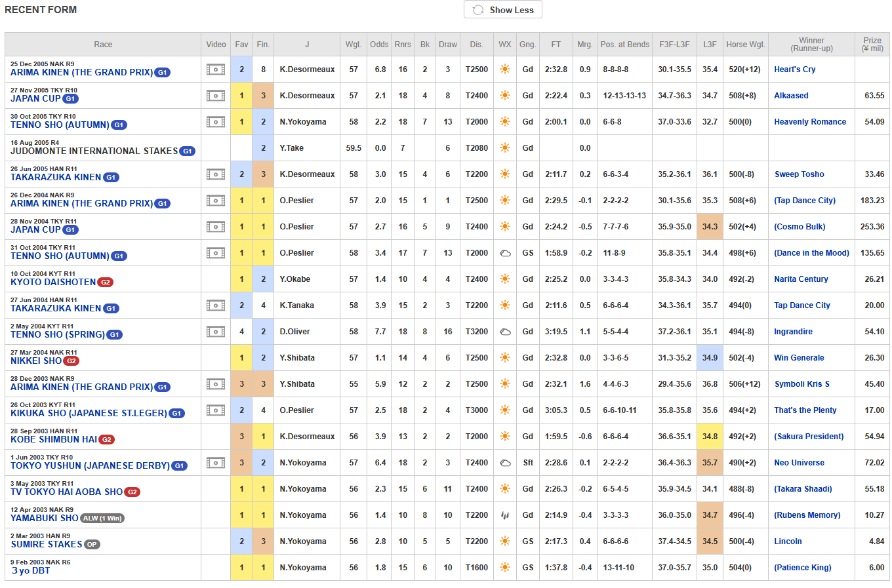Open the Yamabuki Sho race link
This screenshot has height=588, width=892.
(x=45, y=519)
